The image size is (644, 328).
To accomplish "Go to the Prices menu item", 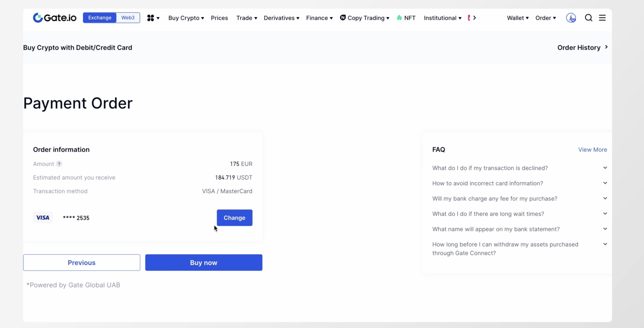I will [219, 18].
